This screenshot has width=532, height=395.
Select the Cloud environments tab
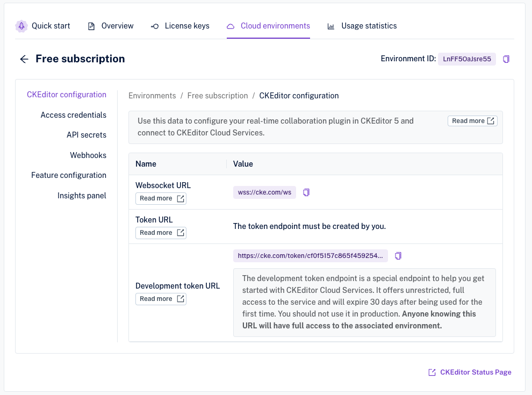(268, 26)
